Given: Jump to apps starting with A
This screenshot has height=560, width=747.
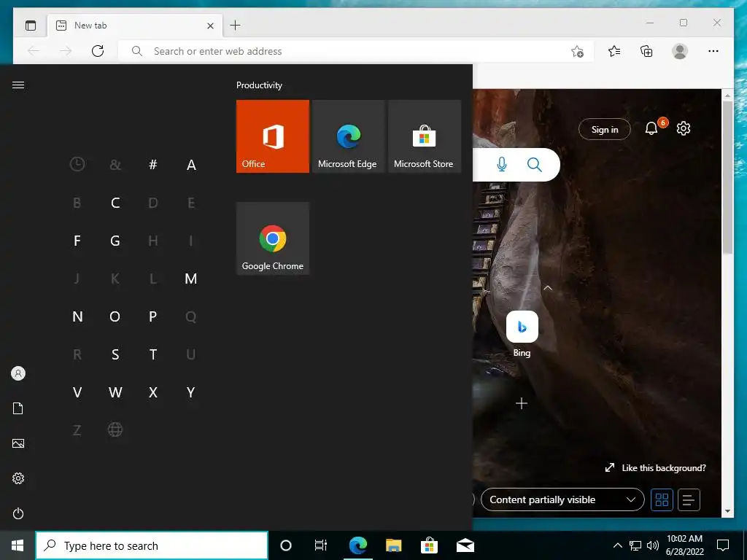Looking at the screenshot, I should click(191, 165).
